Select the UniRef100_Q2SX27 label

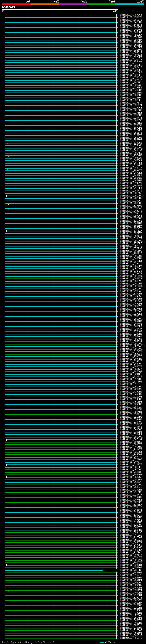pyautogui.click(x=131, y=389)
